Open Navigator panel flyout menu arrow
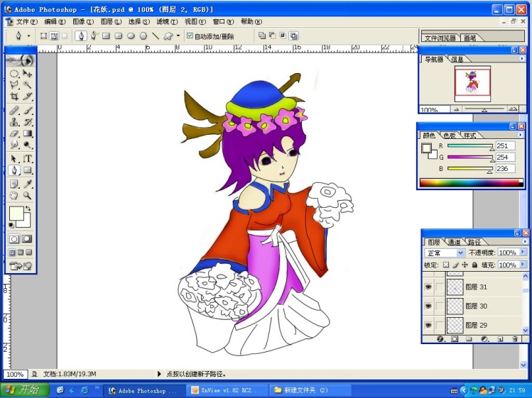This screenshot has width=532, height=398. tap(522, 59)
